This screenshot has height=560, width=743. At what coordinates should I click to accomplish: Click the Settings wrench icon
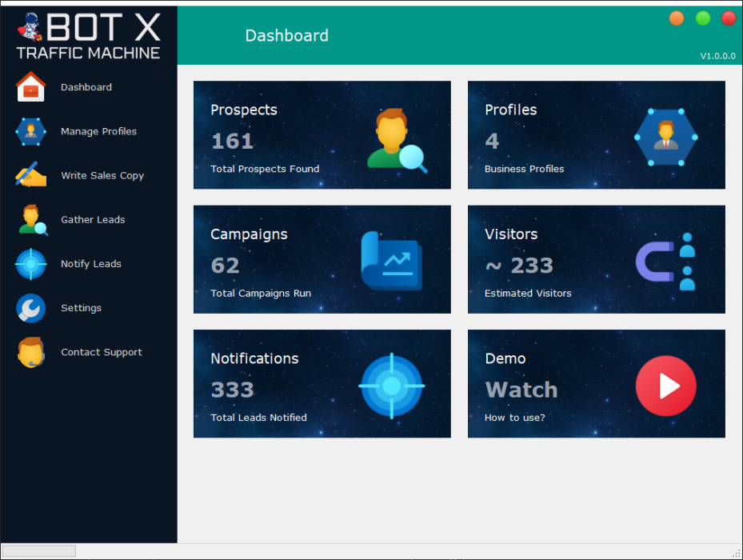click(x=30, y=308)
